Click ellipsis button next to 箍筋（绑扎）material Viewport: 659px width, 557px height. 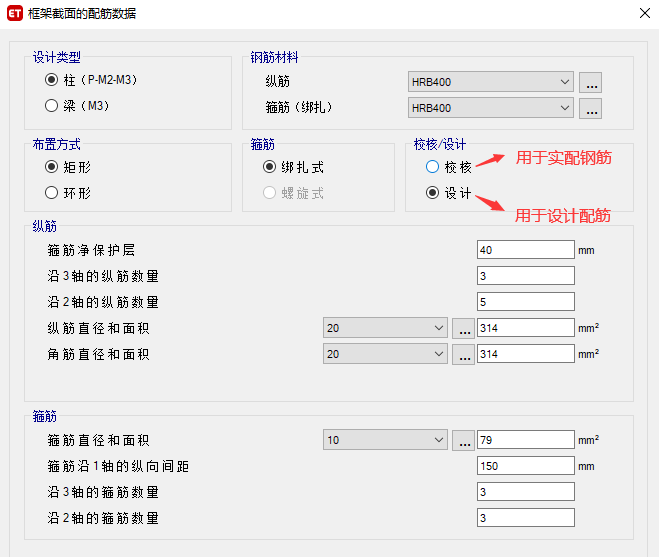tap(590, 108)
